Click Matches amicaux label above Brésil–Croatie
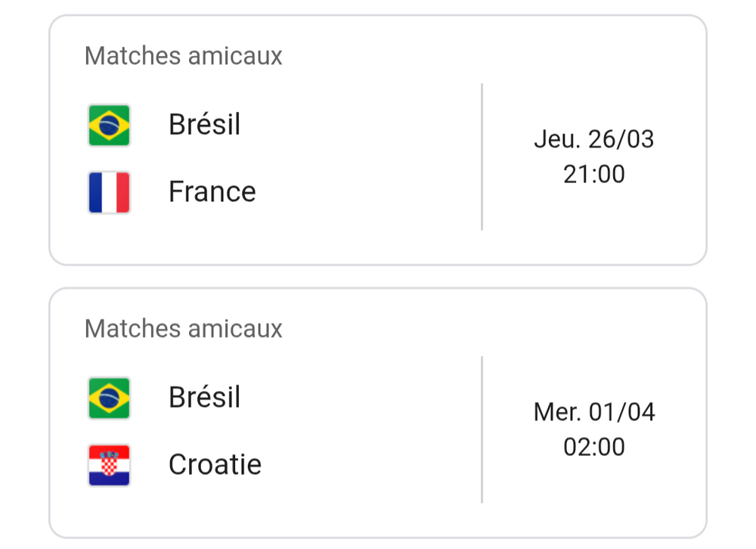 click(x=183, y=328)
